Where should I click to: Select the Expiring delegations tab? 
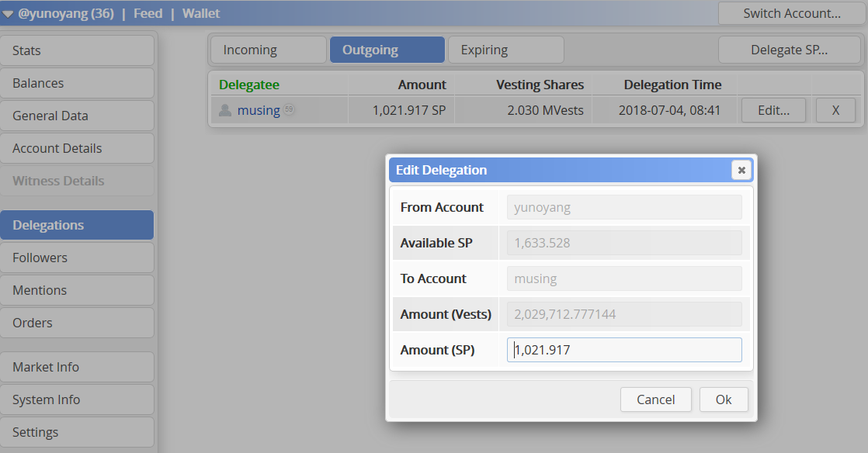pos(505,50)
